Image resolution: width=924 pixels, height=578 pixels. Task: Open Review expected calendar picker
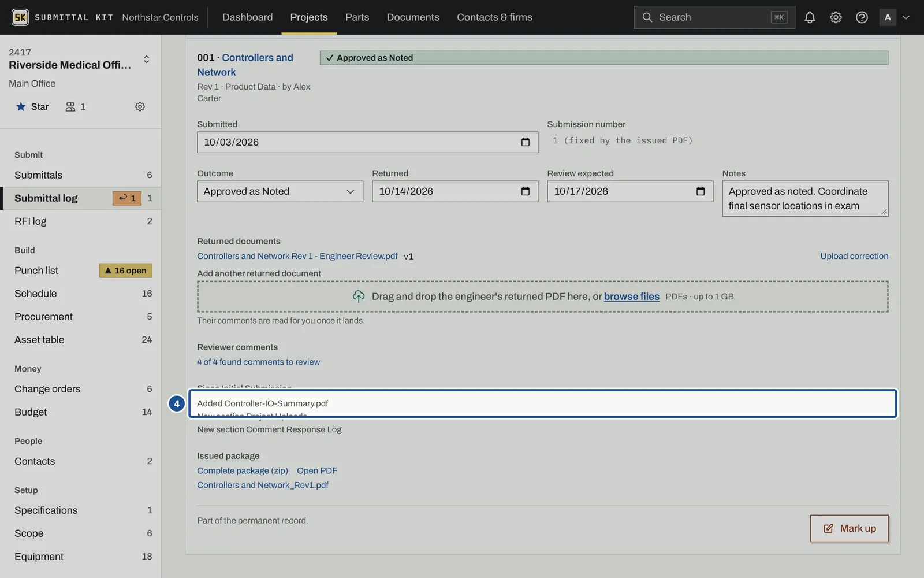701,191
